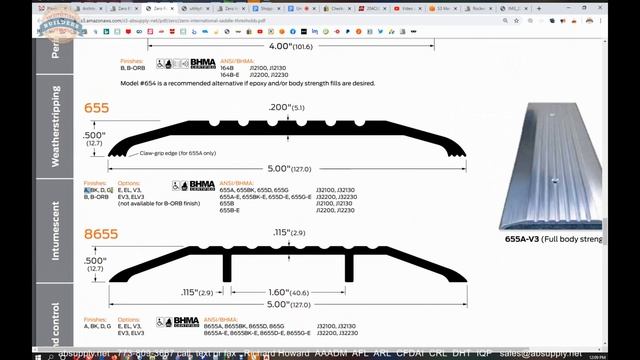Open the Facebook bookmark icon

(x=293, y=31)
